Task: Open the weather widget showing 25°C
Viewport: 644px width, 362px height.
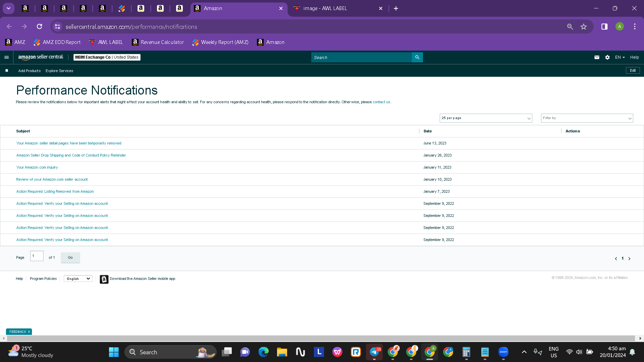Action: pyautogui.click(x=31, y=352)
